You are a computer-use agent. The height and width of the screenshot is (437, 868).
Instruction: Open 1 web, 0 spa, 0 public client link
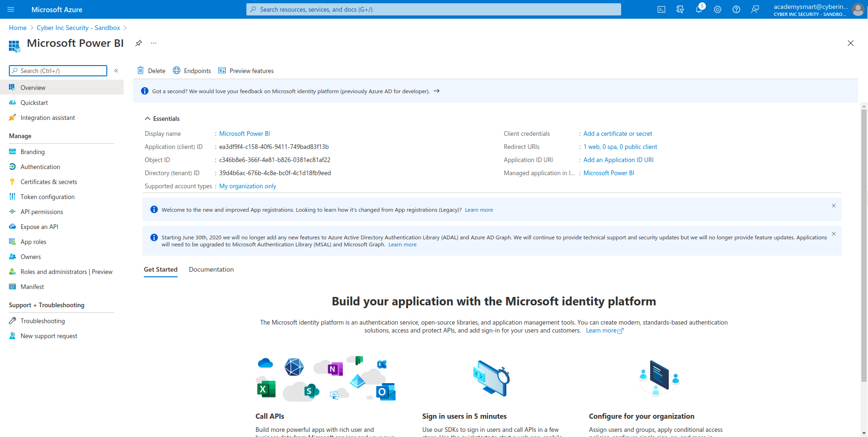pyautogui.click(x=620, y=147)
